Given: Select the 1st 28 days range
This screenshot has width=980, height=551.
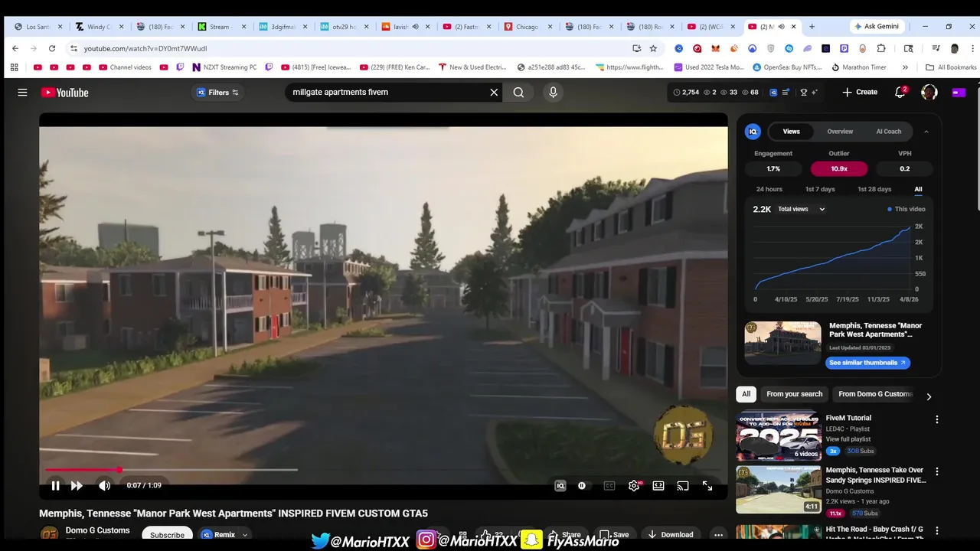Looking at the screenshot, I should (874, 189).
